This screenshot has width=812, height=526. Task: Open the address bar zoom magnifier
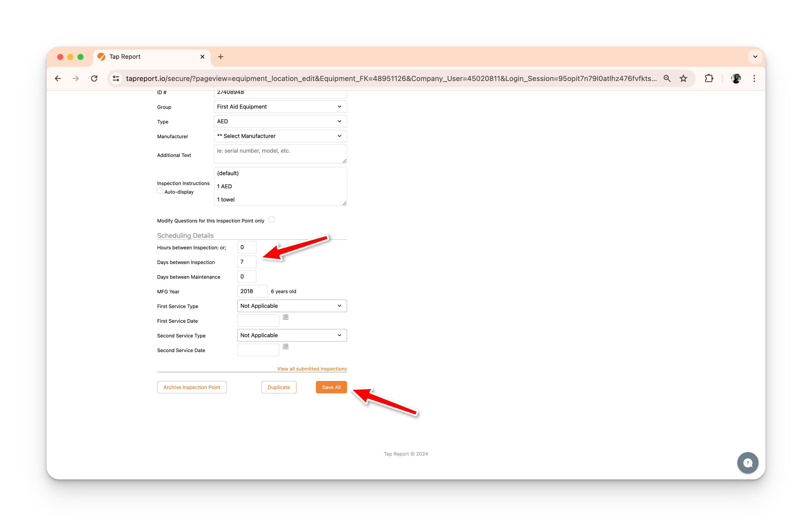(x=667, y=78)
